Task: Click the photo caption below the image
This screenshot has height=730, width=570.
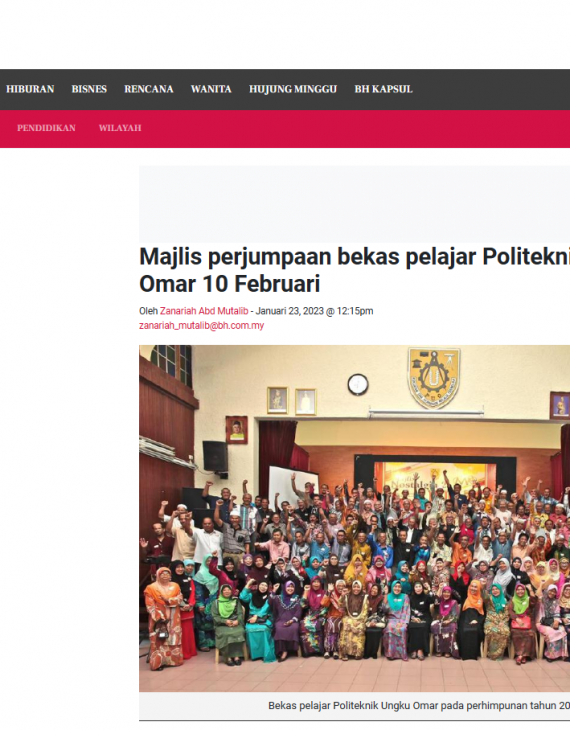Action: click(419, 705)
